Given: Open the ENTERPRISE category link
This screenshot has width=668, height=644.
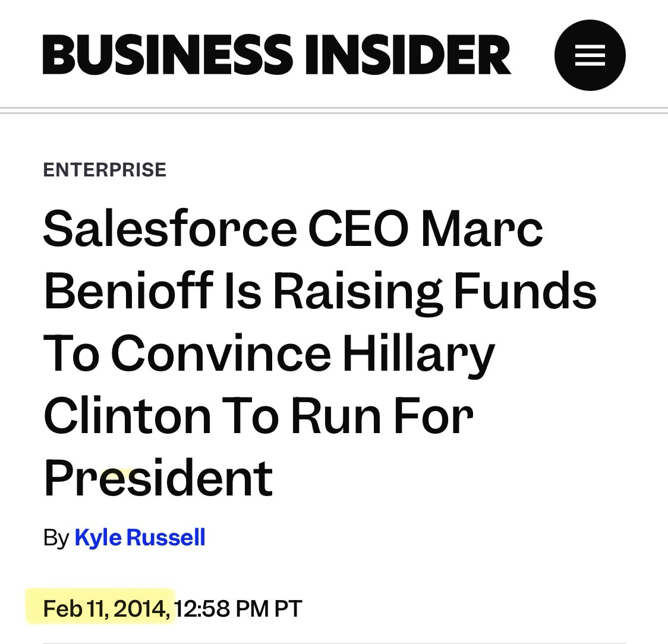Looking at the screenshot, I should [105, 170].
